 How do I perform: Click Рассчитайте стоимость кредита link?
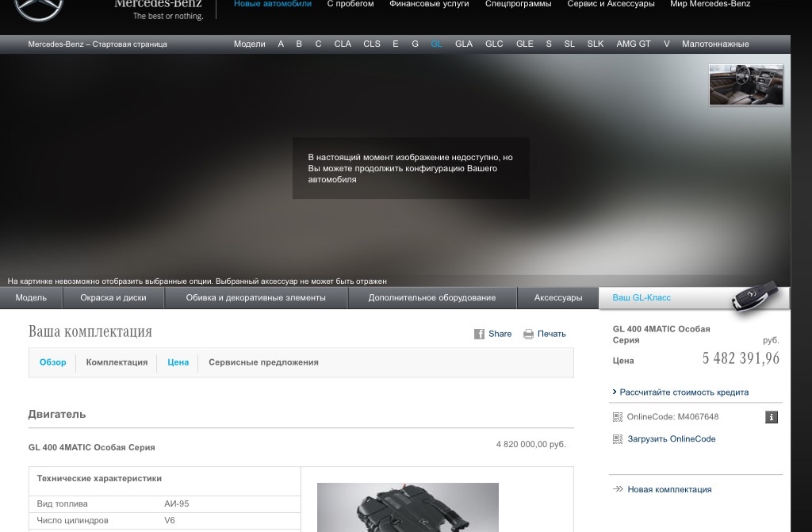coord(684,392)
